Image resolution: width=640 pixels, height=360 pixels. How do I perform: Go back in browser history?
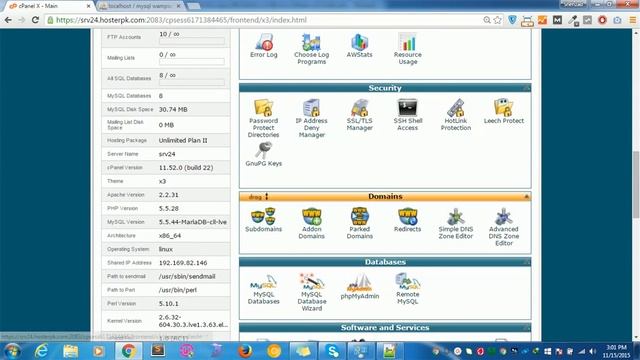[8, 20]
